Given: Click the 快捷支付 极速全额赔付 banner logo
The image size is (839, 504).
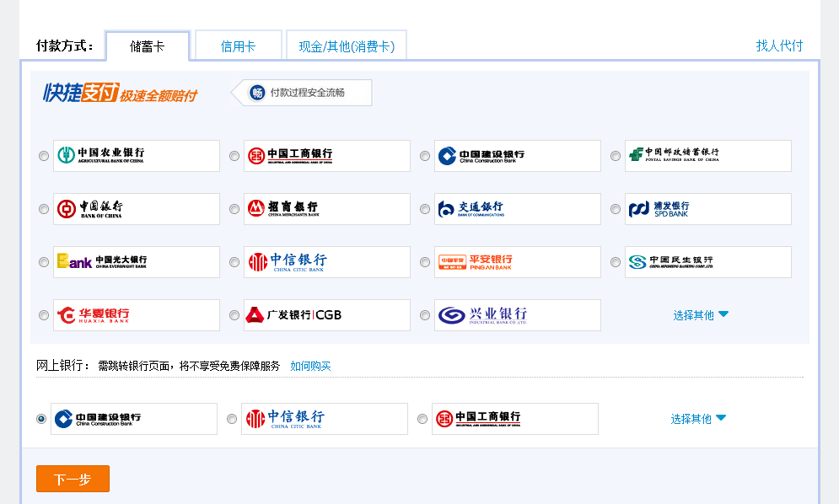Looking at the screenshot, I should pyautogui.click(x=121, y=93).
